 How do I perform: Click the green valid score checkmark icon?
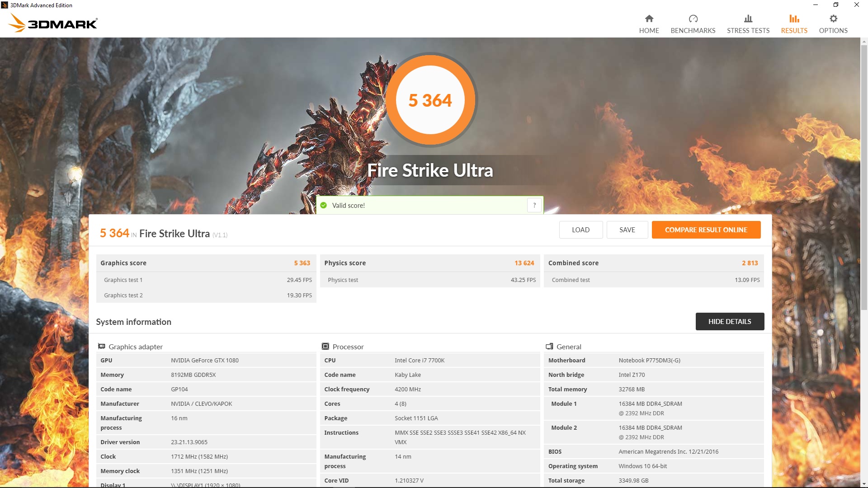(324, 205)
